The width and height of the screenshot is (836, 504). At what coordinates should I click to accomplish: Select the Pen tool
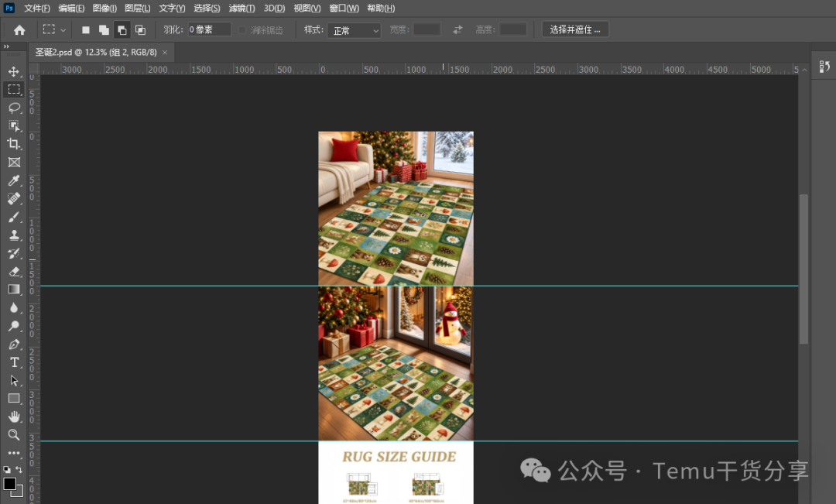click(x=14, y=345)
